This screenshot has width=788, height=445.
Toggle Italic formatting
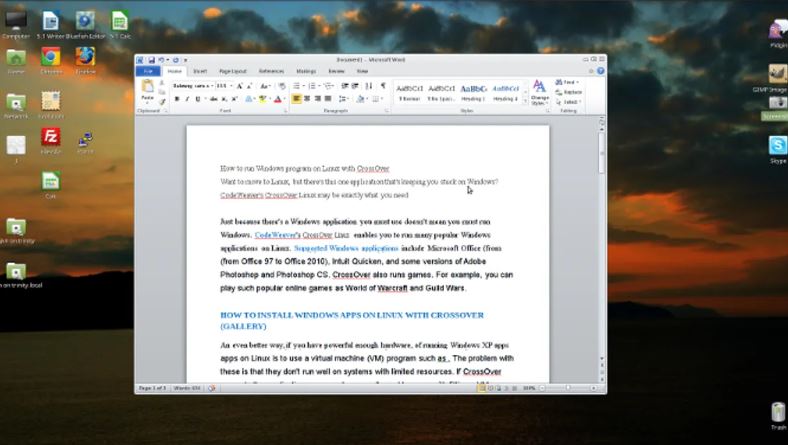click(187, 99)
